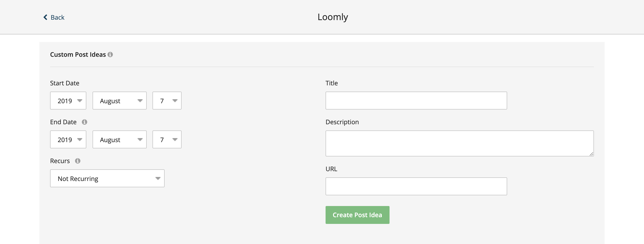Open the Start Date year dropdown
The height and width of the screenshot is (244, 644).
coord(68,101)
